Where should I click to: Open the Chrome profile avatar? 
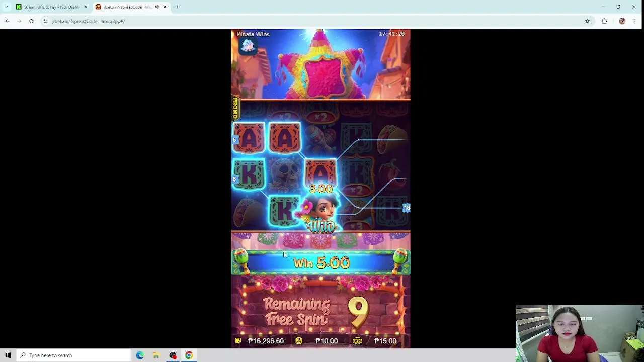click(622, 21)
